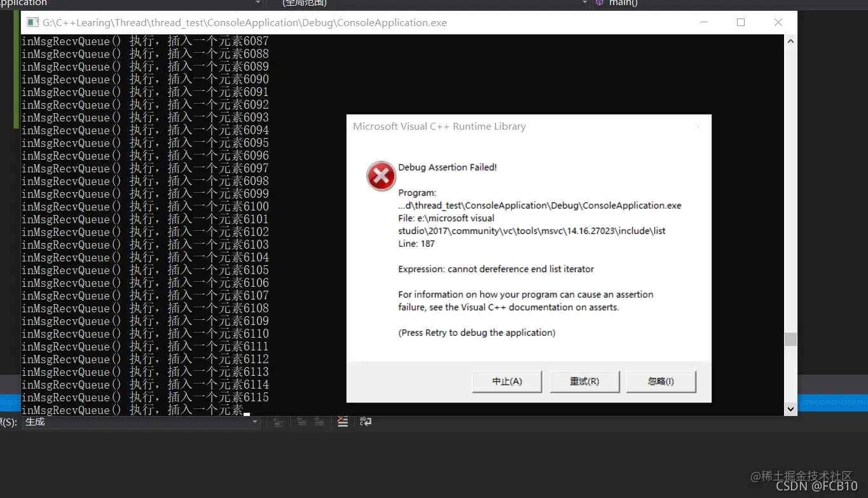The image size is (868, 498).
Task: Click the Microsoft Visual C++ Runtime Library title
Action: [x=439, y=127]
